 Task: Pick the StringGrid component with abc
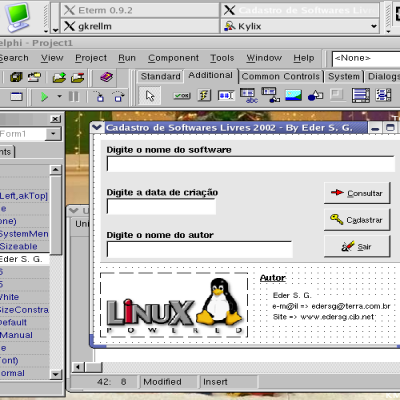pyautogui.click(x=248, y=95)
